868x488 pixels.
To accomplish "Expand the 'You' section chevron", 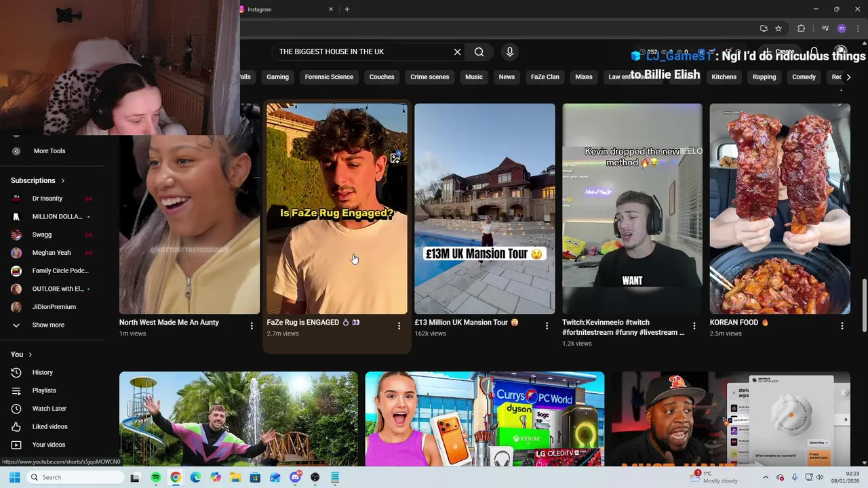I will tap(30, 354).
